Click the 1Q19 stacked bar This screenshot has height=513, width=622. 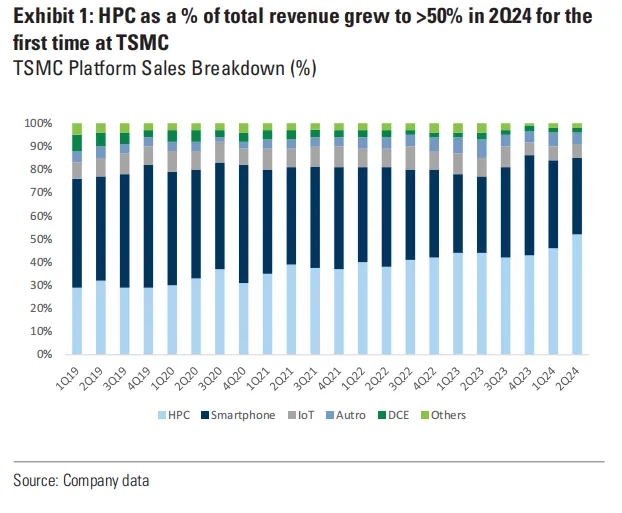[77, 239]
